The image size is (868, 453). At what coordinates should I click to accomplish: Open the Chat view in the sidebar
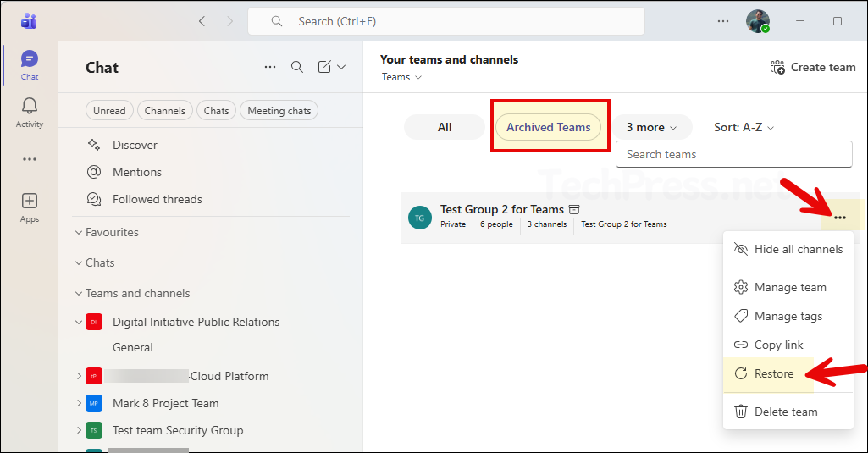coord(30,65)
